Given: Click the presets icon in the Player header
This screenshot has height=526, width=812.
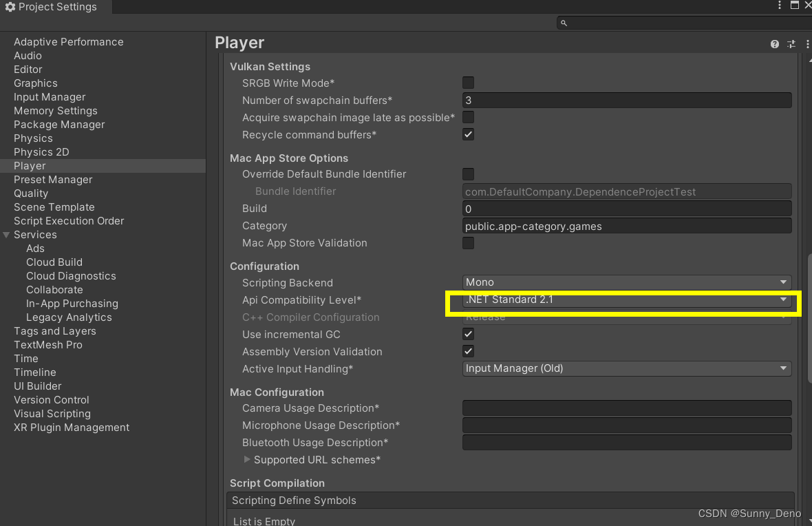Looking at the screenshot, I should (x=791, y=43).
